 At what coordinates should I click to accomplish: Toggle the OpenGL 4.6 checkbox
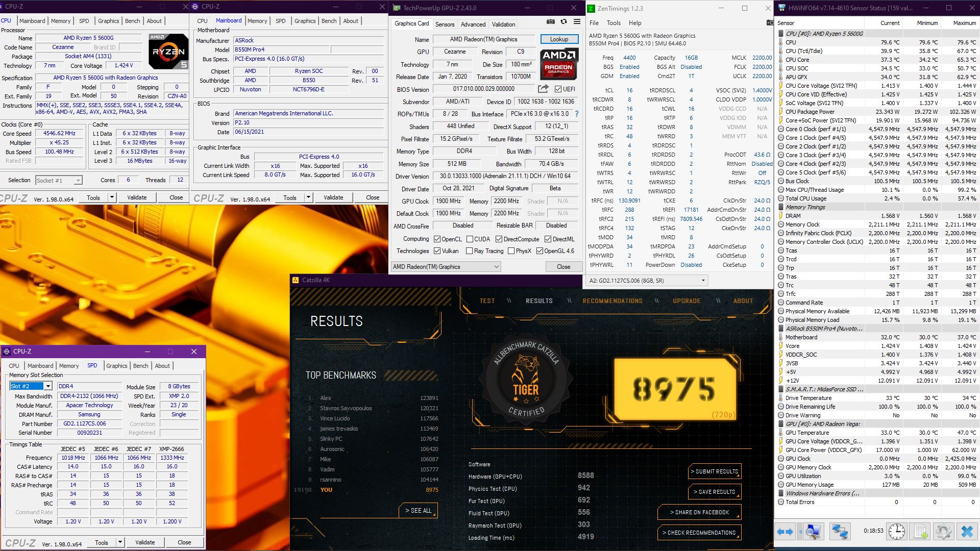(540, 251)
